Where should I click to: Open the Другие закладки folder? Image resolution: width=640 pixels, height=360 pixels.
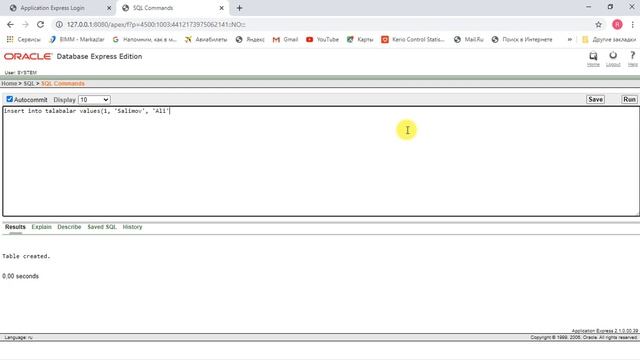tap(609, 40)
